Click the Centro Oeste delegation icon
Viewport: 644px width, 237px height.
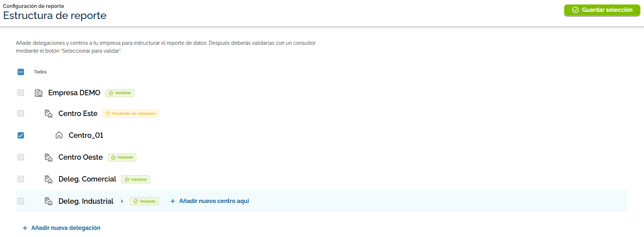48,158
